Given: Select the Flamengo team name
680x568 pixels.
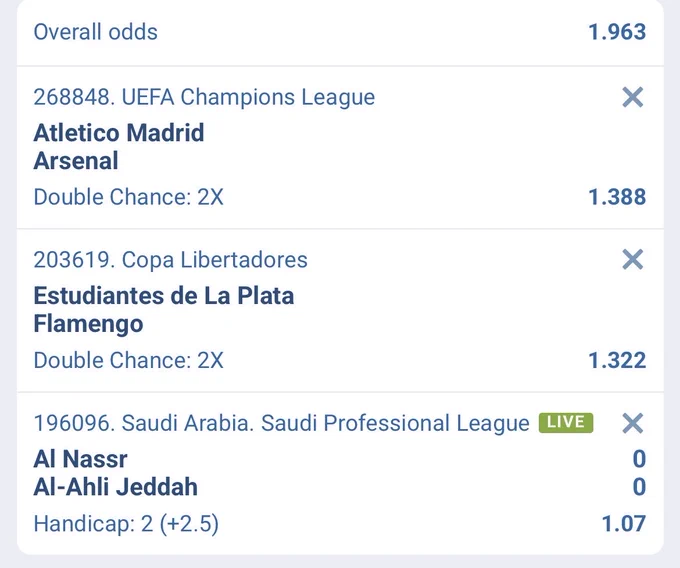Looking at the screenshot, I should (88, 324).
